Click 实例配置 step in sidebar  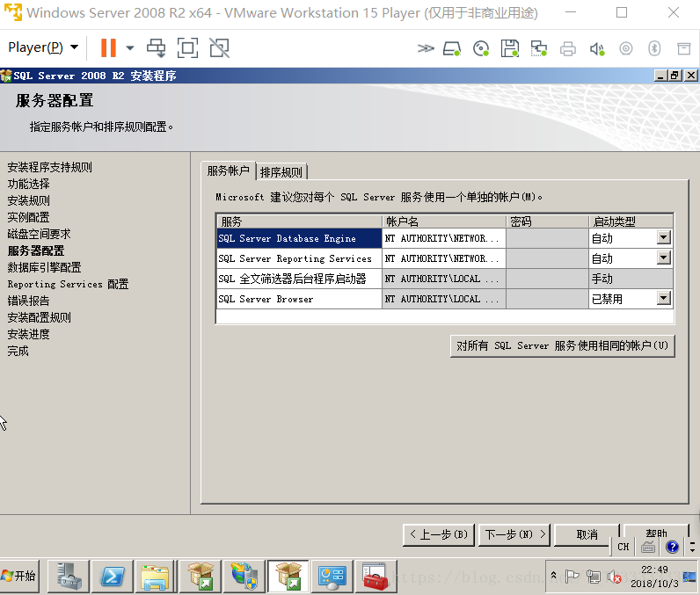pyautogui.click(x=28, y=217)
